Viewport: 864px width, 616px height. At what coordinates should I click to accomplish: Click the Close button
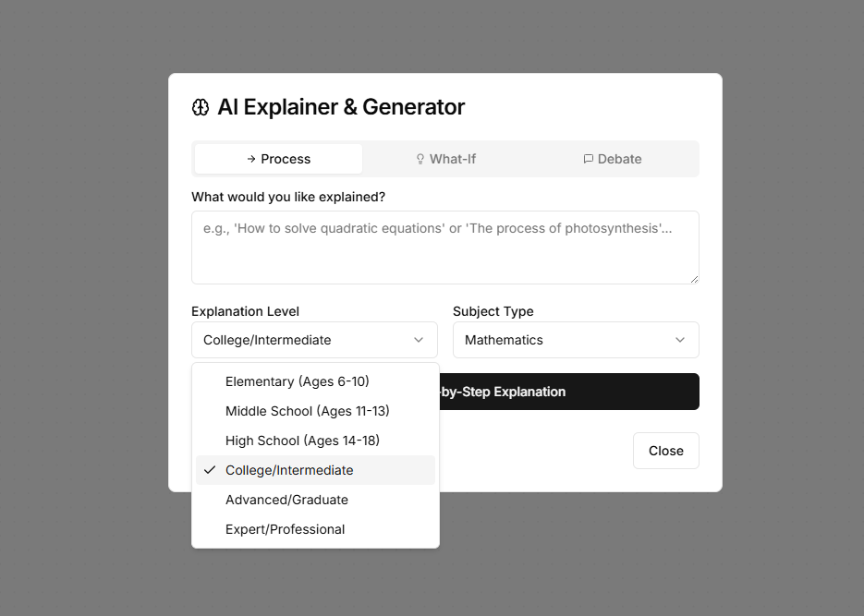pos(665,451)
